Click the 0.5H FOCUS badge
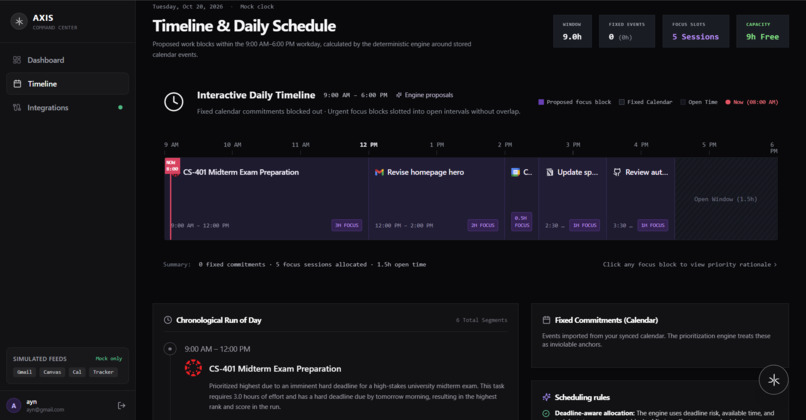The width and height of the screenshot is (806, 420). [522, 222]
